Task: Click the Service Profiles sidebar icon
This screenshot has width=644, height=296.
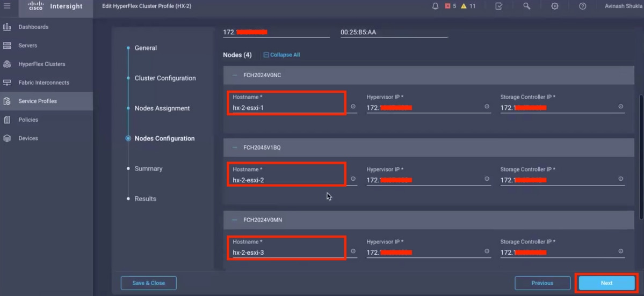Action: coord(7,101)
